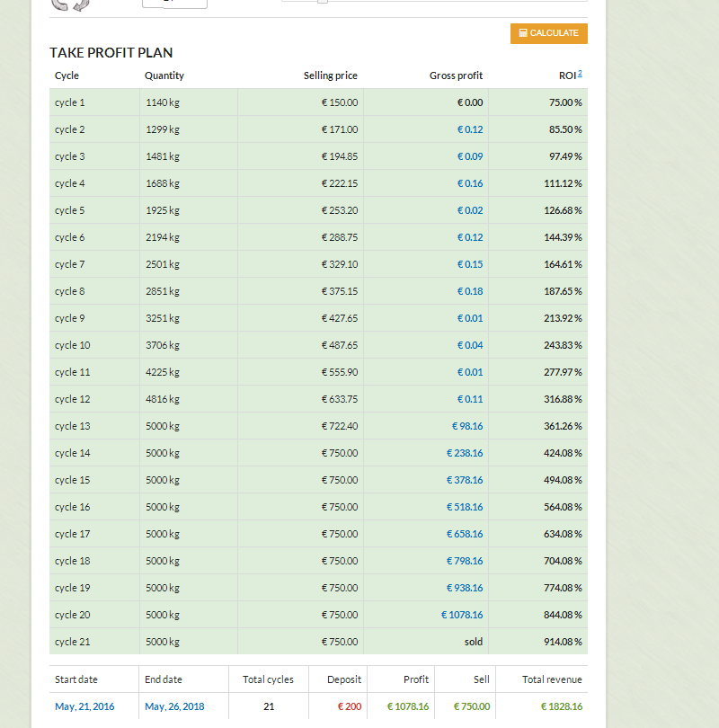Click the '361.26 %' ROI value
The width and height of the screenshot is (719, 728).
(563, 426)
